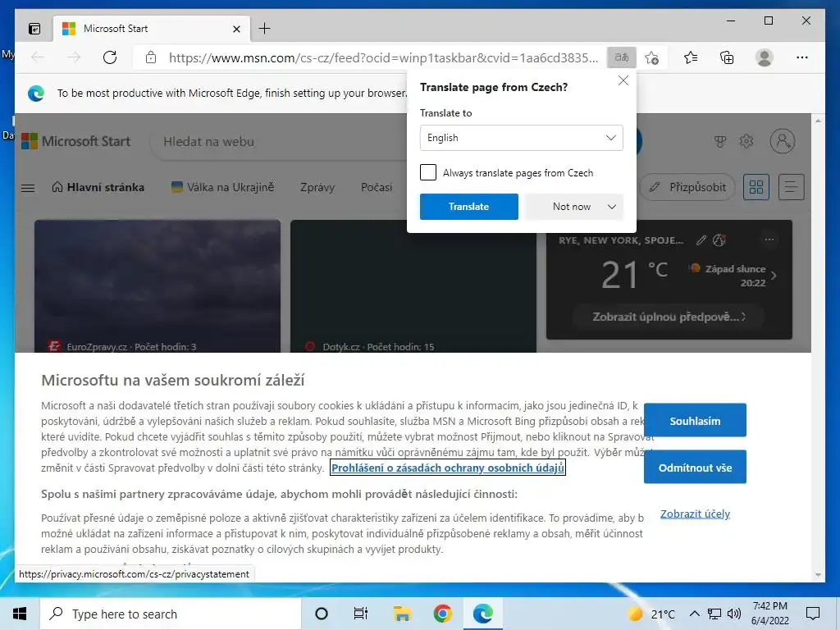Open the Válka na Ukrajině tab

pyautogui.click(x=222, y=187)
